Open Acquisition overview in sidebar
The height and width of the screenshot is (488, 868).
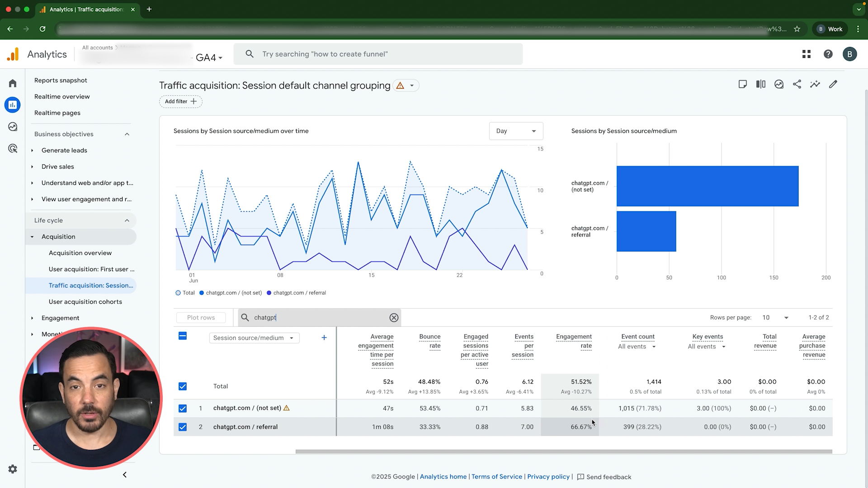click(80, 253)
